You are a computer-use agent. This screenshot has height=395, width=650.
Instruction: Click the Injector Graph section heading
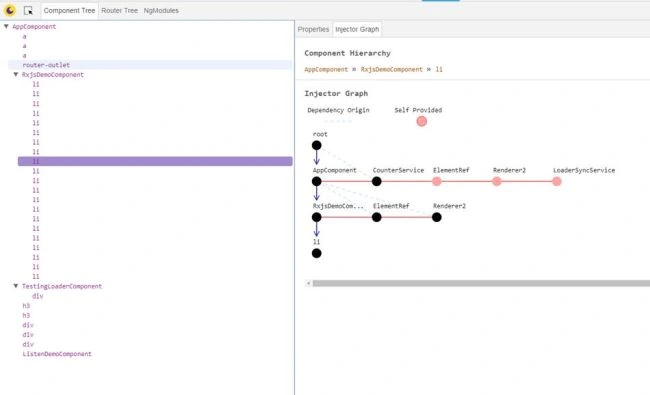[336, 94]
